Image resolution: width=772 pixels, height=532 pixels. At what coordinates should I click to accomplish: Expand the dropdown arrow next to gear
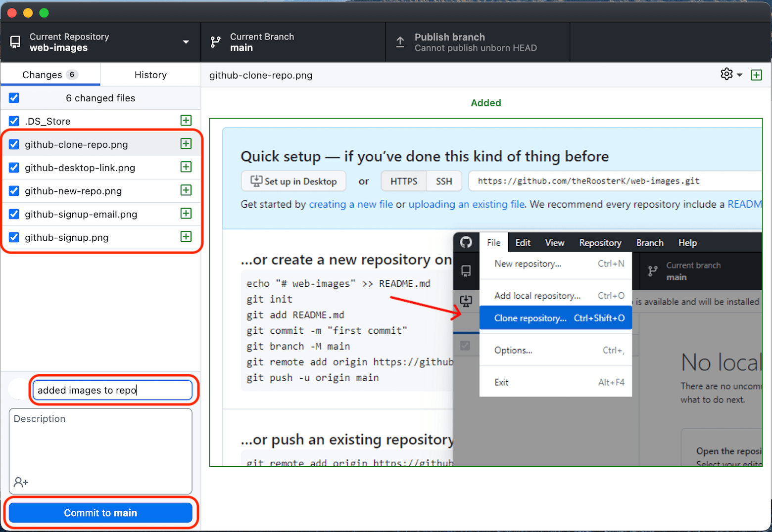[x=739, y=75]
